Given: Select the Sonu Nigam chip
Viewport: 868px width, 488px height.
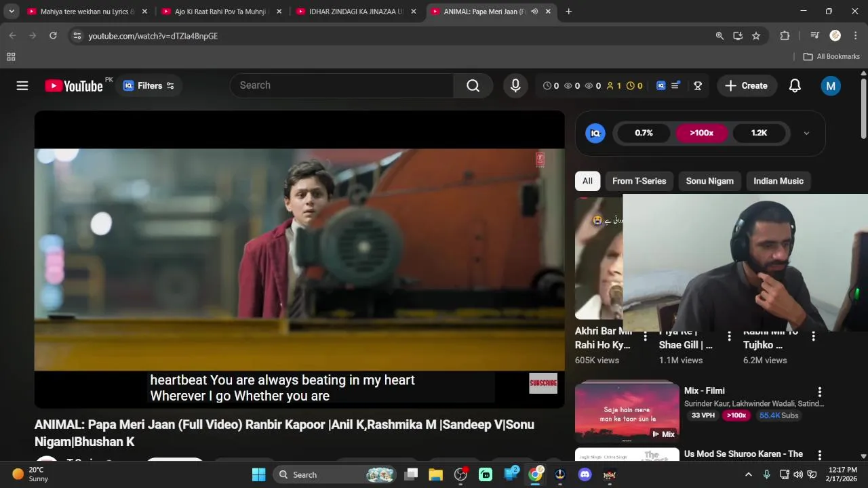Looking at the screenshot, I should click(709, 181).
